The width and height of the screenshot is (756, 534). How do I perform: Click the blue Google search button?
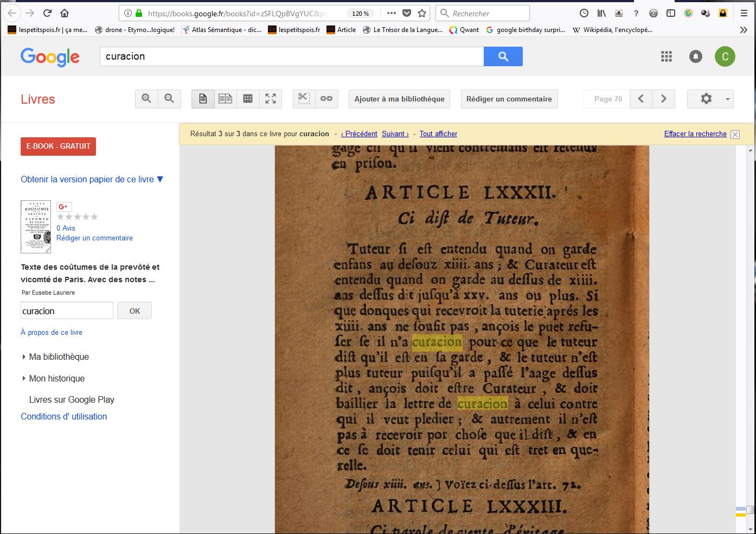point(503,56)
